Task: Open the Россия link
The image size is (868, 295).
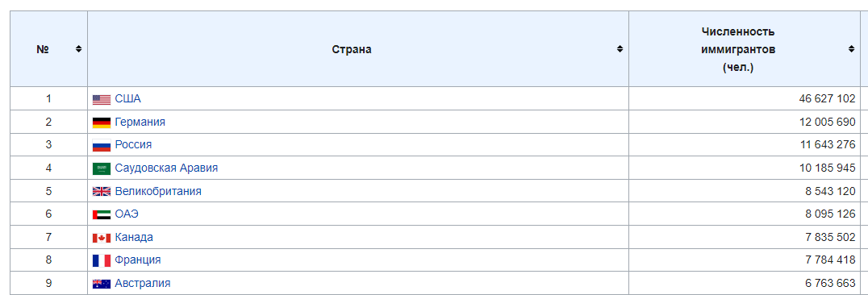Action: (133, 145)
